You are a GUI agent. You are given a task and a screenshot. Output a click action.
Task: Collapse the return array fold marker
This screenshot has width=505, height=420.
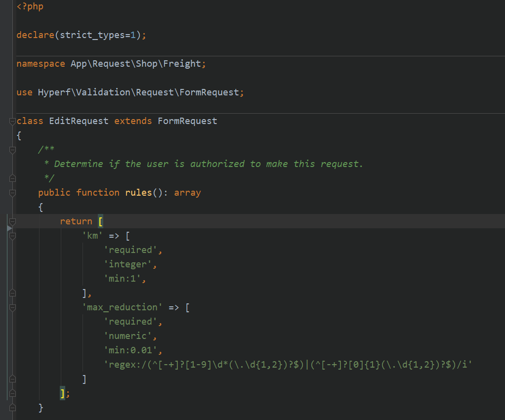tap(12, 221)
